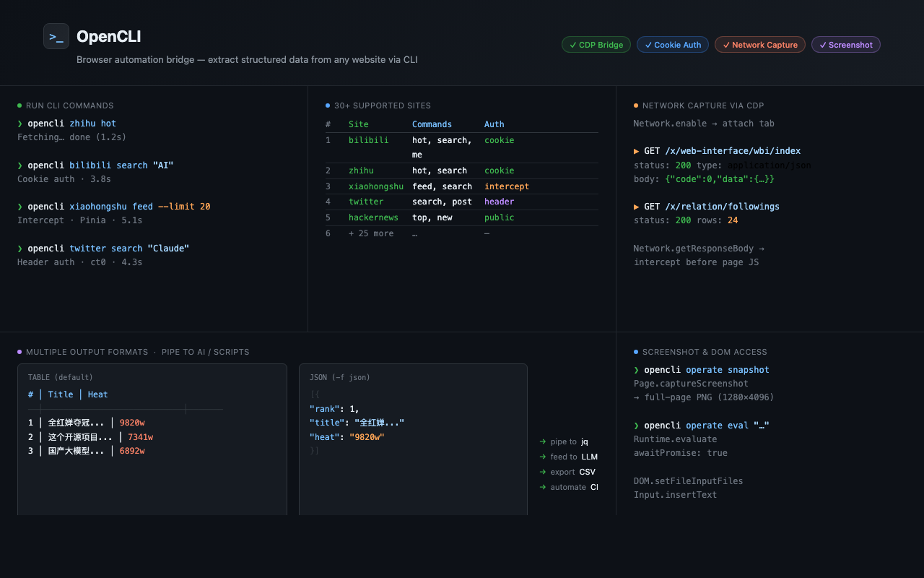Click the "rank": 1 JSON line

pyautogui.click(x=334, y=409)
